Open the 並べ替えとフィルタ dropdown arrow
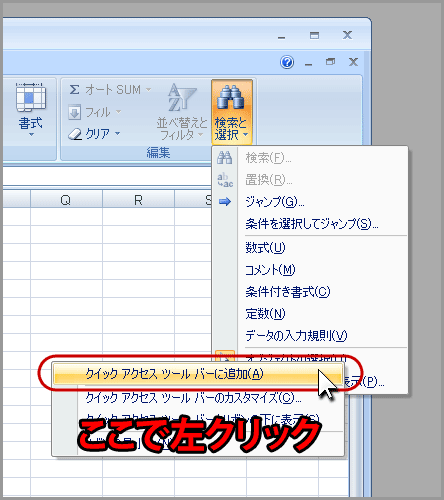444x500 pixels. [x=200, y=135]
